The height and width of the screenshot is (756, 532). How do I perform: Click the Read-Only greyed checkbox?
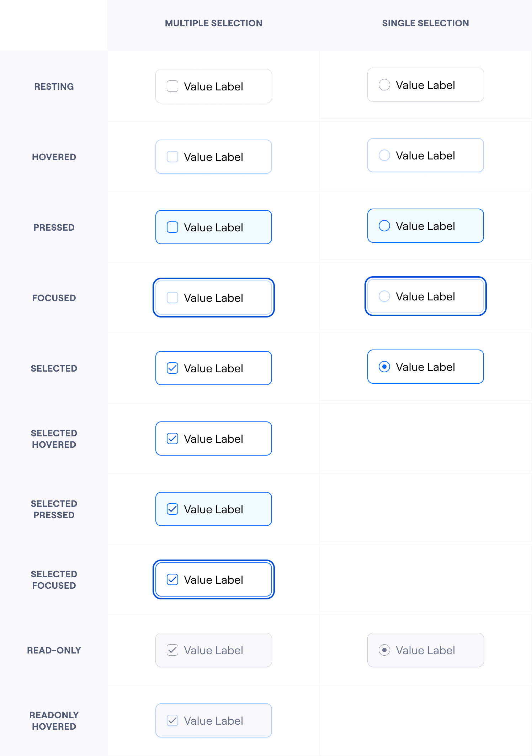coord(172,650)
